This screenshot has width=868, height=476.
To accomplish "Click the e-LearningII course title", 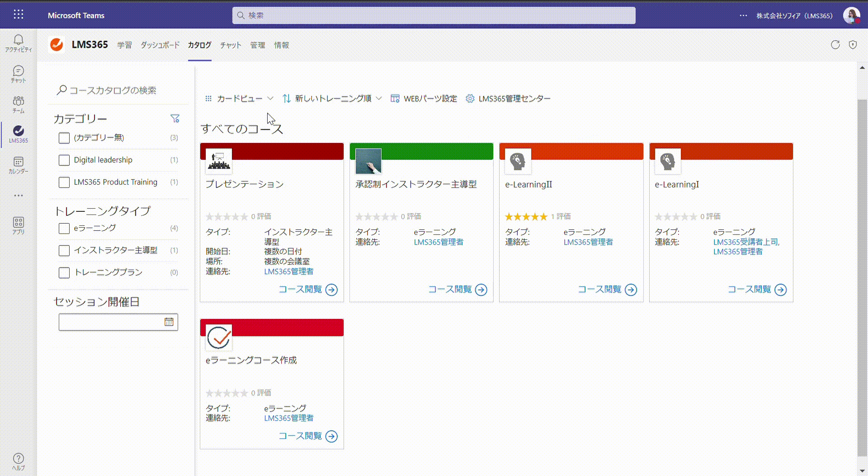I will pyautogui.click(x=528, y=184).
